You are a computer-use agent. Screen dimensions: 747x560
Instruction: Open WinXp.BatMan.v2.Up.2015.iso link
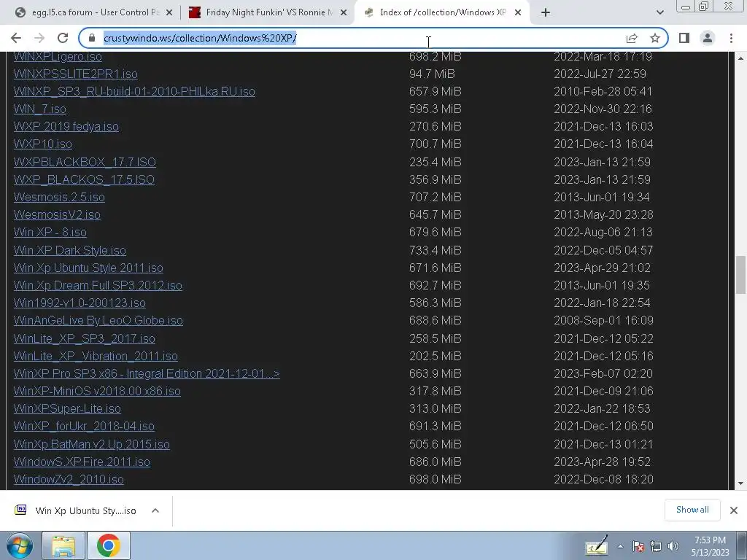click(91, 444)
